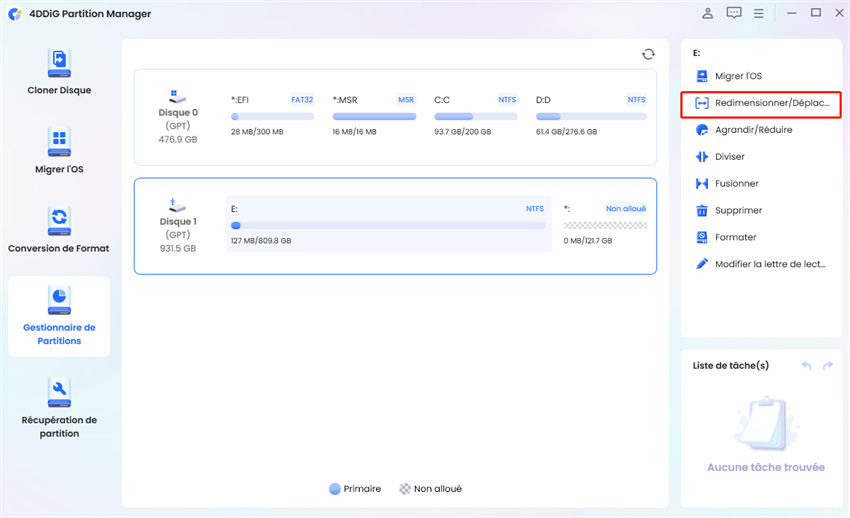Choose Modifier la lettre de lect... label
850x518 pixels.
click(770, 264)
